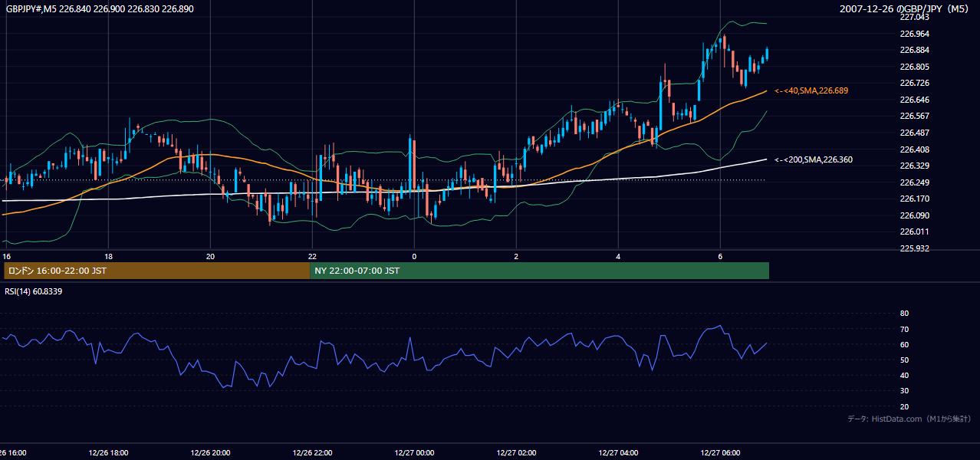Click price axis value 226.090
980x460 pixels.
coord(914,215)
